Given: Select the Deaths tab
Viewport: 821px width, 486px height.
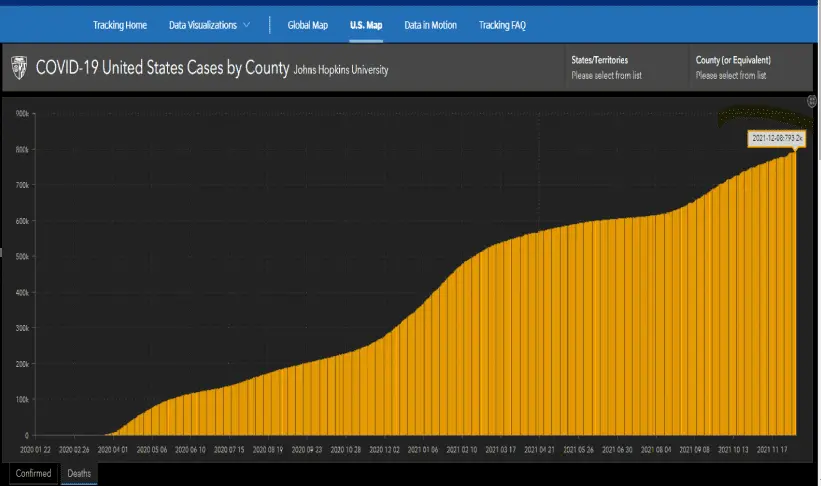Looking at the screenshot, I should click(x=79, y=473).
